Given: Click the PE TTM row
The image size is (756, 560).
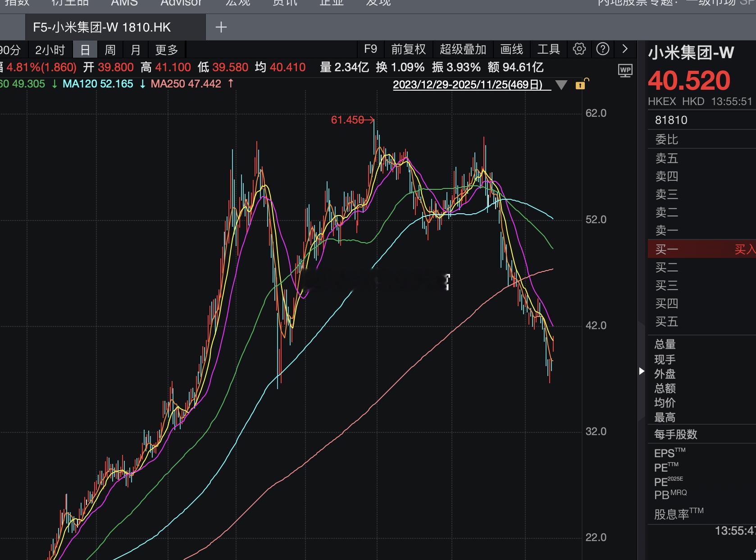Looking at the screenshot, I should 702,468.
